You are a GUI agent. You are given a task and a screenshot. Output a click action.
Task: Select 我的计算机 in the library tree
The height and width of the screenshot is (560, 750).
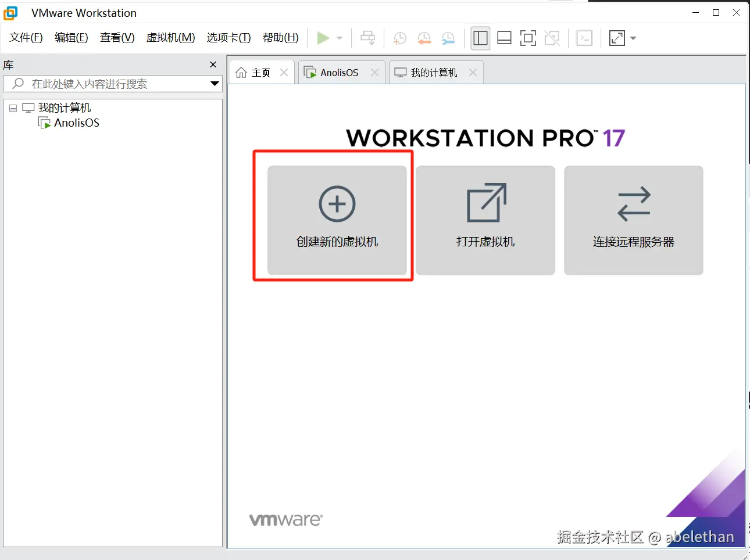click(x=65, y=108)
